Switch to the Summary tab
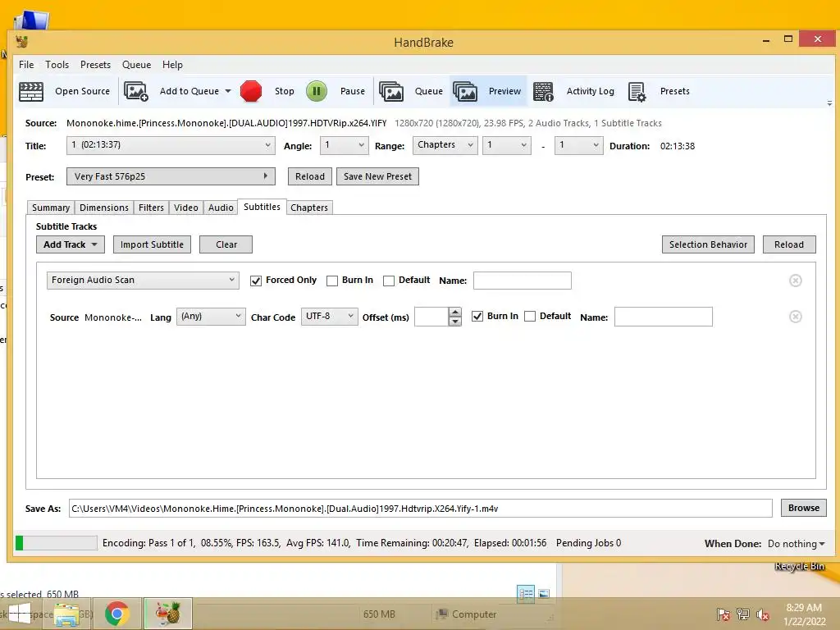 51,208
